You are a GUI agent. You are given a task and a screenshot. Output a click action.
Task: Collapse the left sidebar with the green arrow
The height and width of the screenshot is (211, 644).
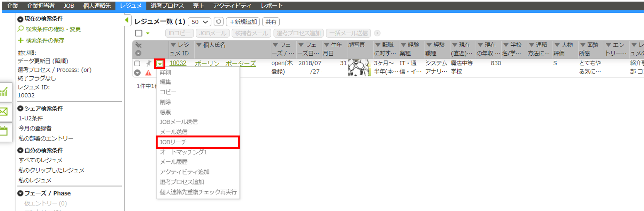click(x=127, y=20)
